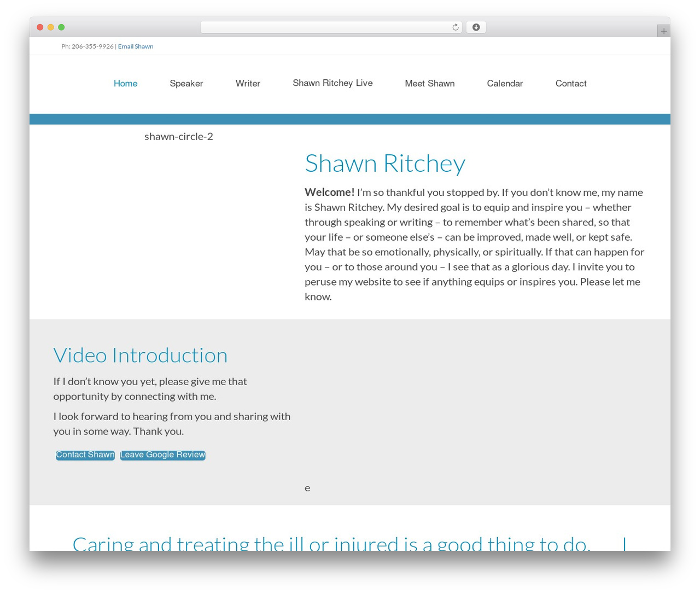The height and width of the screenshot is (593, 700).
Task: Focus the browser address bar
Action: pos(331,27)
